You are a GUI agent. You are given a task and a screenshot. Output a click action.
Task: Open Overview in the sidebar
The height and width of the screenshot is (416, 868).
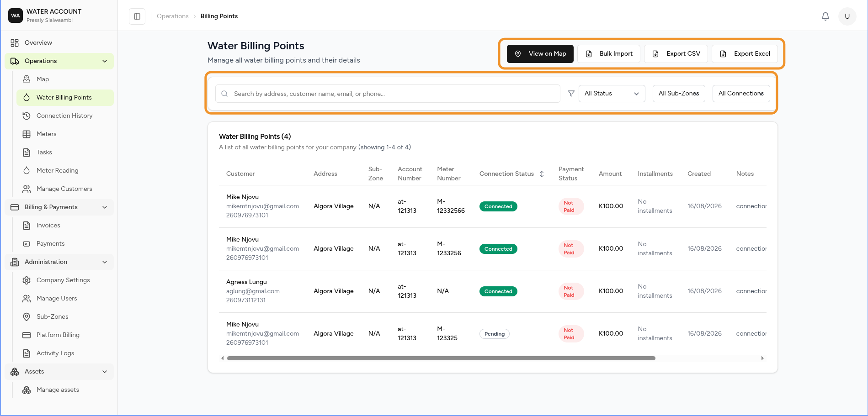(59, 43)
